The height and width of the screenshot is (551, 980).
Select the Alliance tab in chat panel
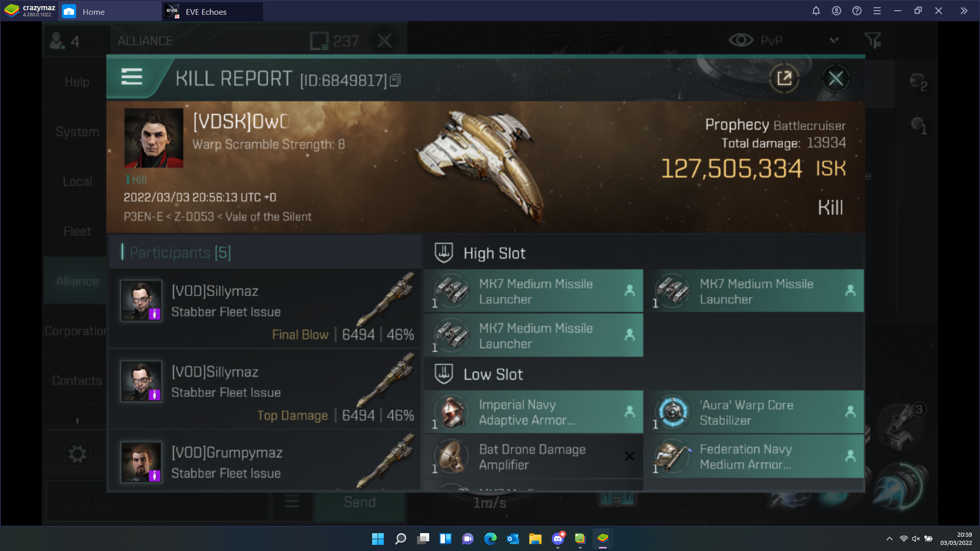click(x=77, y=281)
